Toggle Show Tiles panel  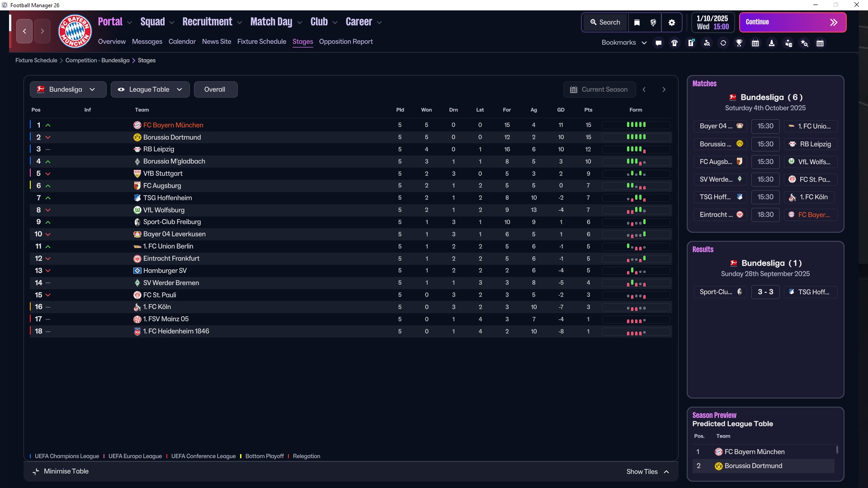(x=647, y=471)
